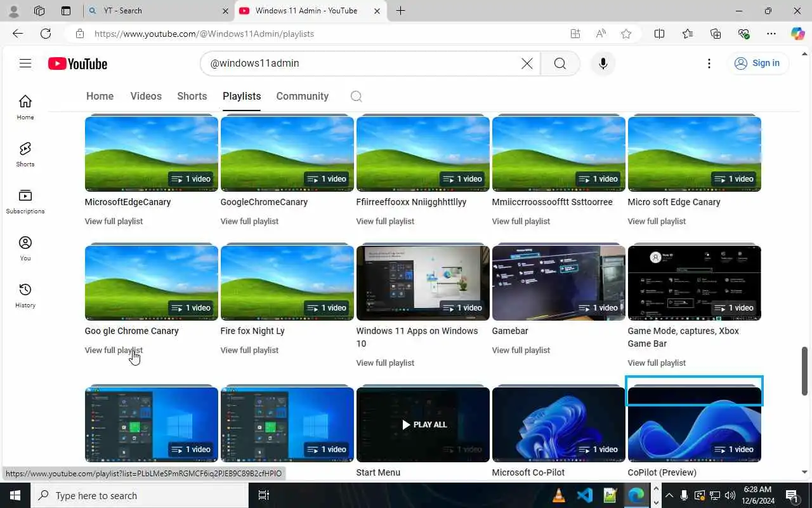
Task: Open Collections in Edge toolbar
Action: tap(716, 34)
